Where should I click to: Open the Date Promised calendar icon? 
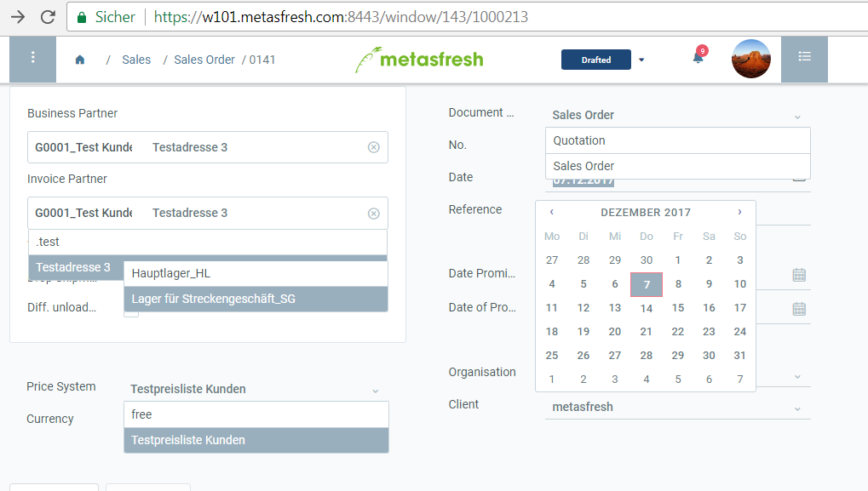point(799,275)
